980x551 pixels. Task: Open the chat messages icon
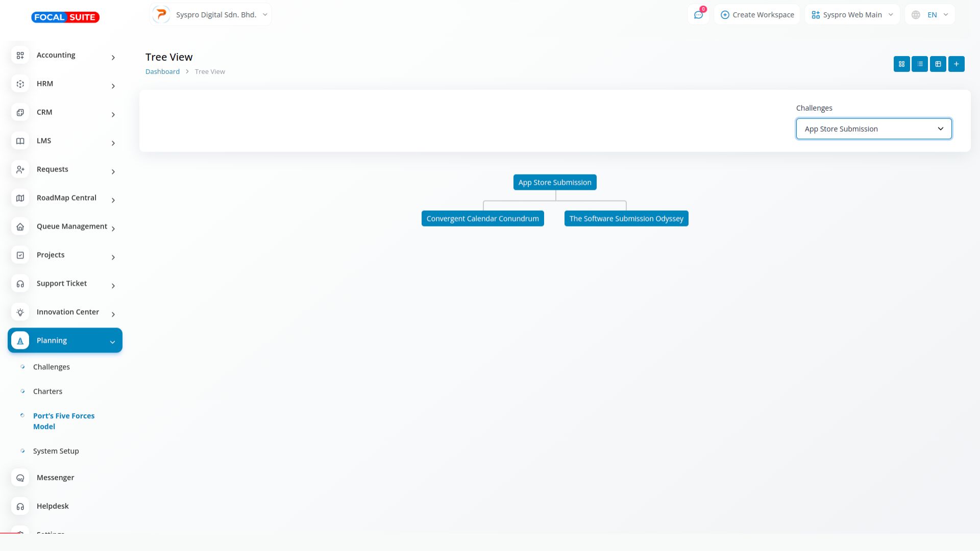[698, 15]
